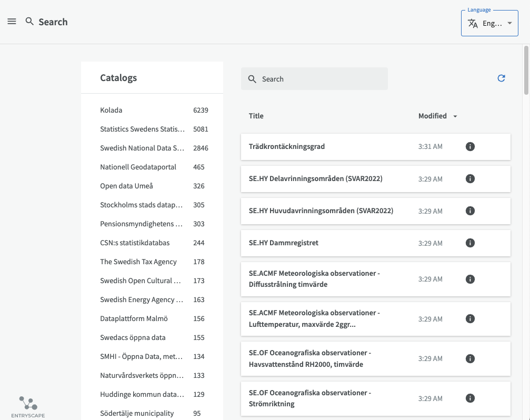Screen dimensions: 530x420
Task: Show info for SE.HY Huvudavrinningsområden (SVAR2022)
Action: pyautogui.click(x=470, y=211)
